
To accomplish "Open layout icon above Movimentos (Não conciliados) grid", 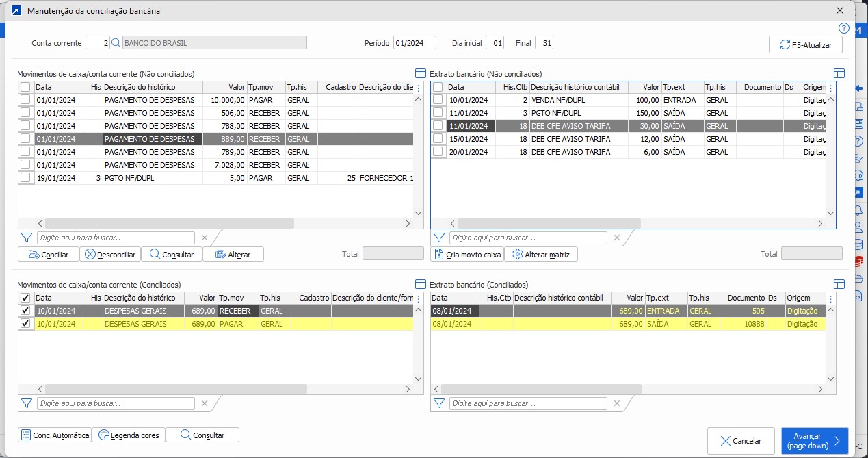I will click(x=421, y=73).
